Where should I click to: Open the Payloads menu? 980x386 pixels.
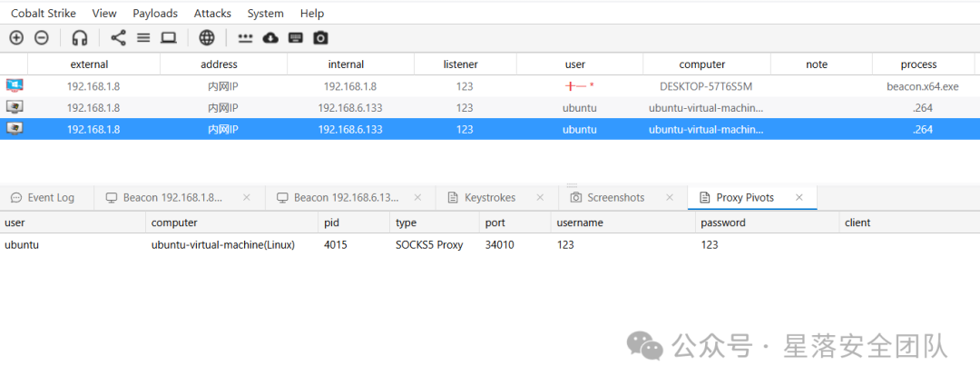pos(155,13)
